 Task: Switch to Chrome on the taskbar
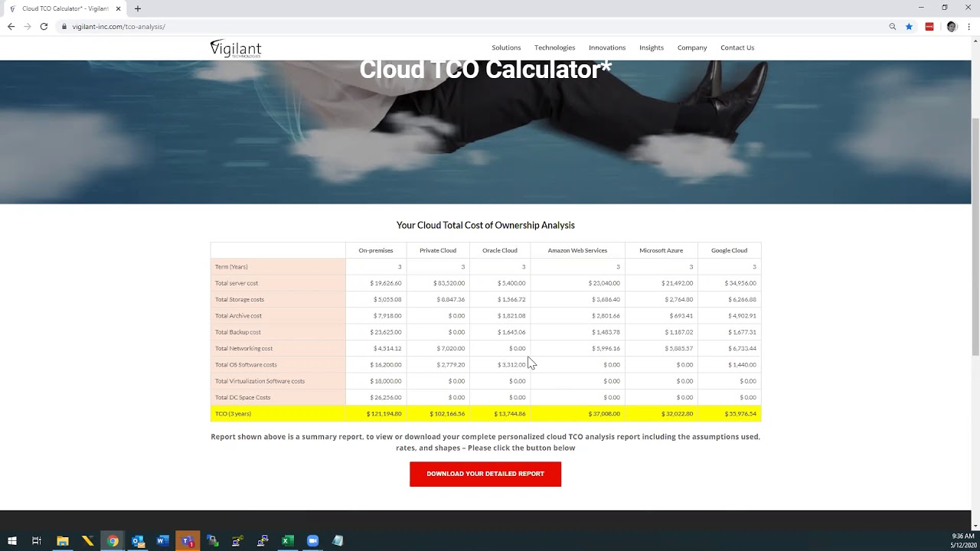(x=113, y=541)
